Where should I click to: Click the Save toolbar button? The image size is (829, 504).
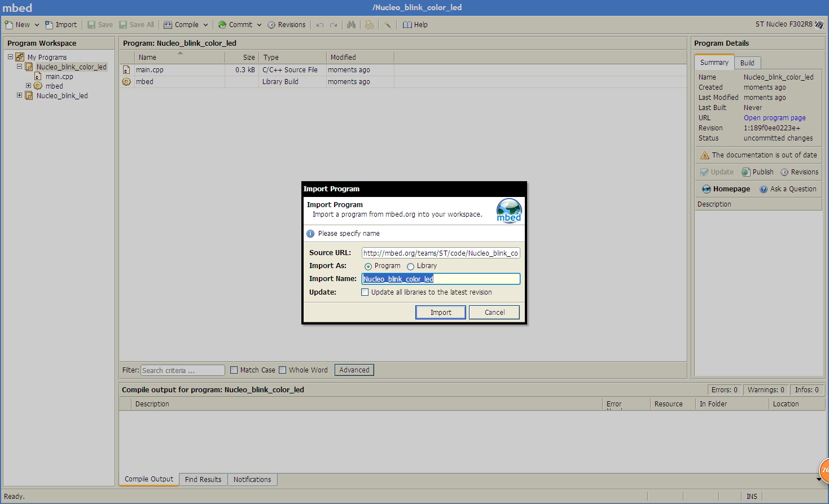100,25
